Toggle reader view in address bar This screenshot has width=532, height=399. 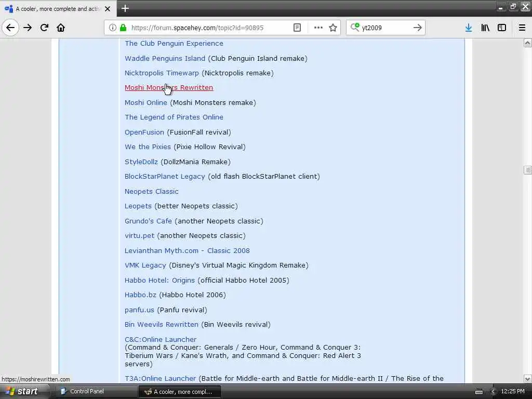pyautogui.click(x=297, y=28)
